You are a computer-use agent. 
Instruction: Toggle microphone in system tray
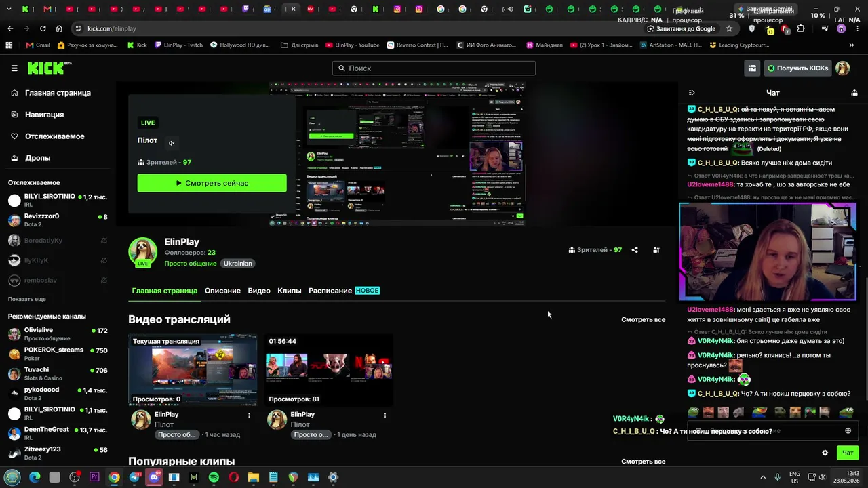point(777,477)
